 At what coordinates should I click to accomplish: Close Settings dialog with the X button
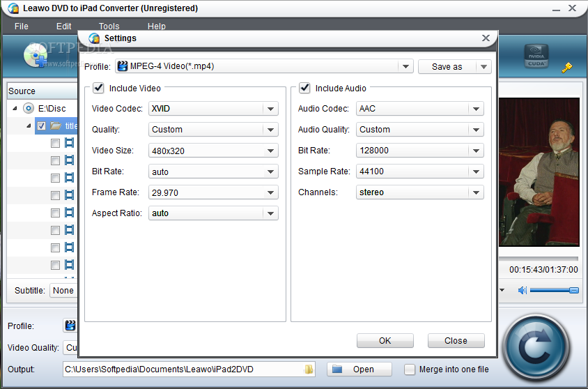coord(486,38)
